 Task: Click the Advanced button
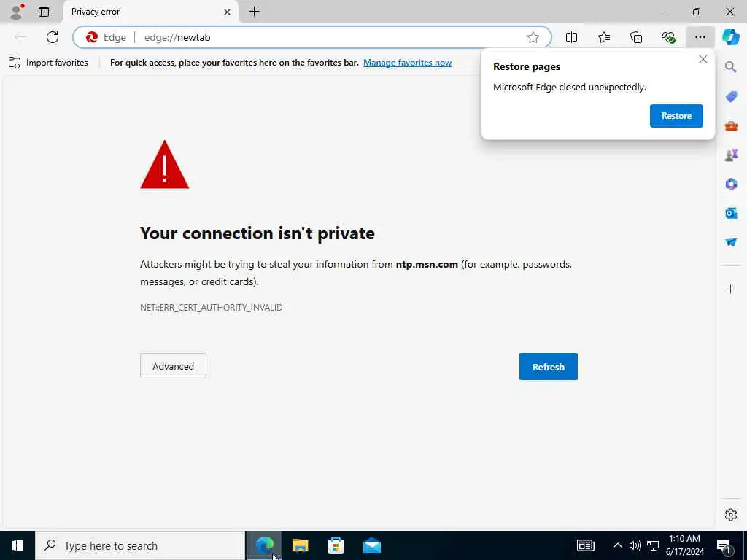coord(173,366)
